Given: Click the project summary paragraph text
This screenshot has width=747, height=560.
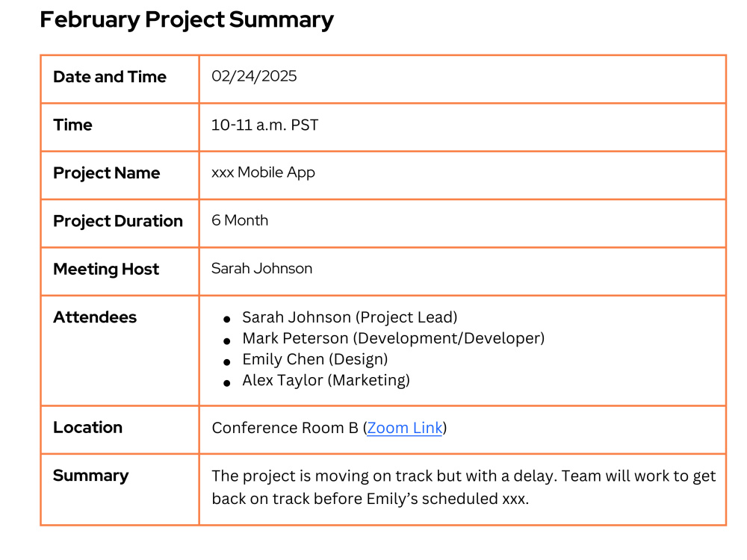Looking at the screenshot, I should [464, 487].
